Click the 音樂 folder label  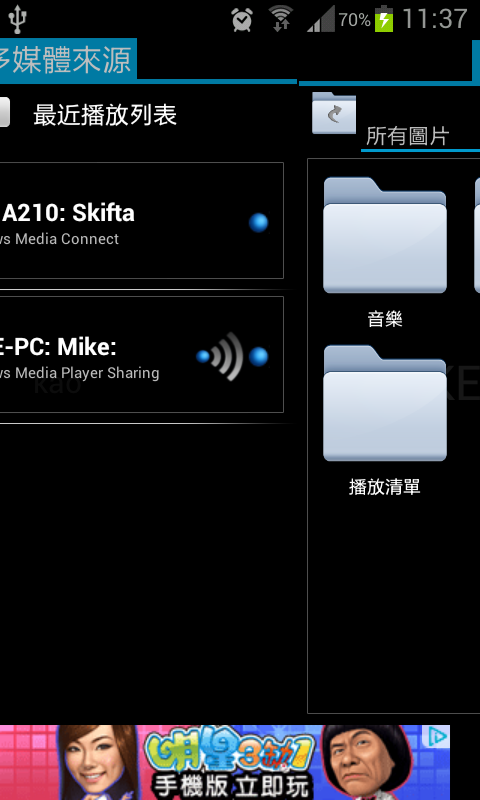click(x=385, y=319)
